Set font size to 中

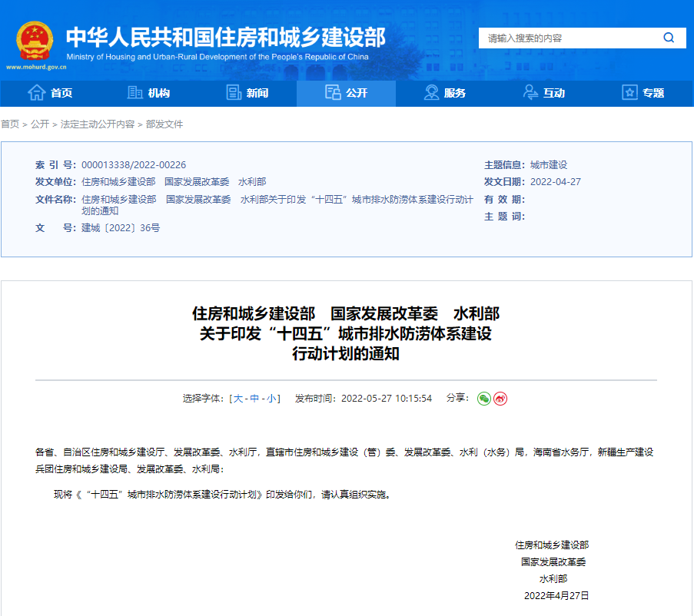(254, 399)
